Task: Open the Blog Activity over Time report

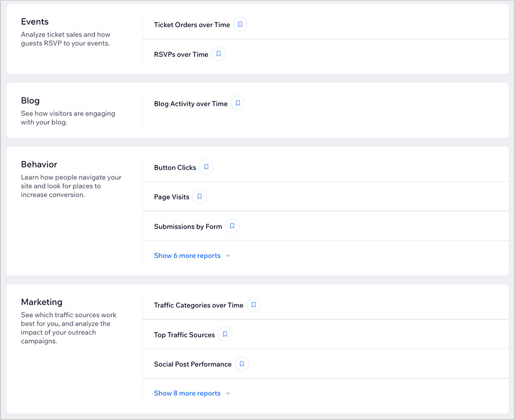Action: (x=191, y=103)
